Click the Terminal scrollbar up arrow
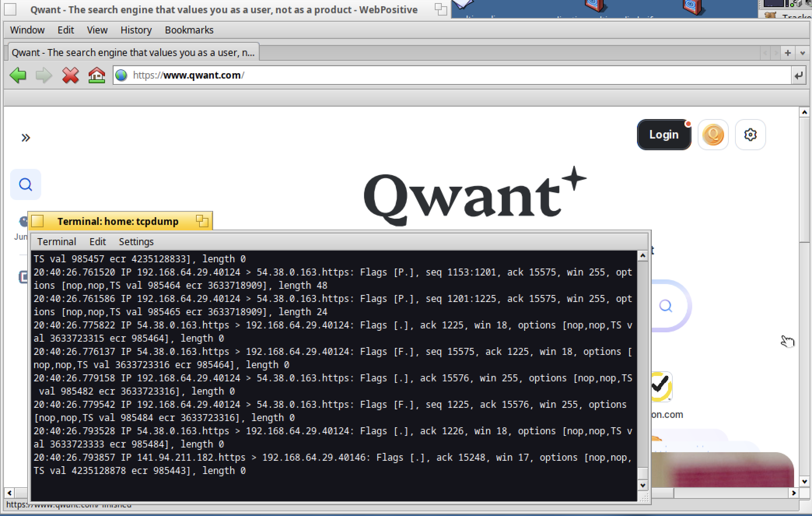Screen dimensions: 812x516 642,256
